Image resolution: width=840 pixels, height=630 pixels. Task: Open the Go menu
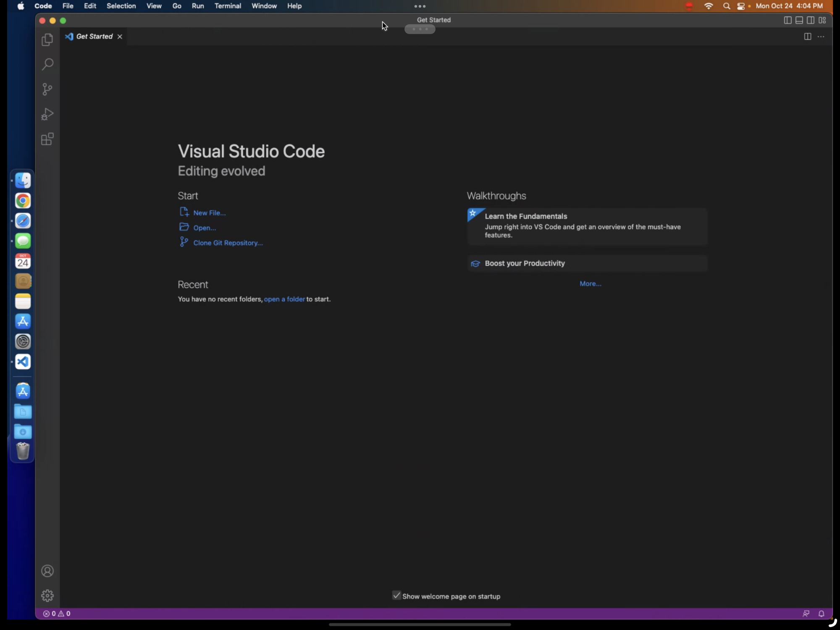(177, 6)
